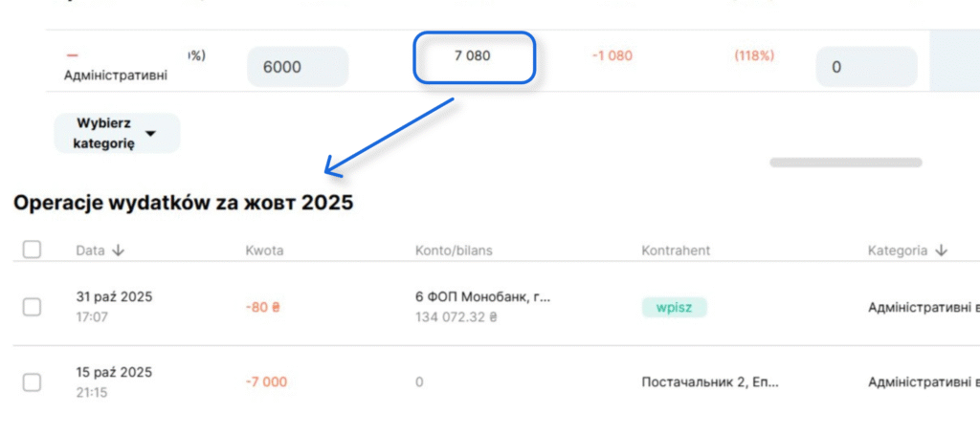Open the Wybierz kategorię dropdown
Screen dimensions: 980x435
point(117,134)
